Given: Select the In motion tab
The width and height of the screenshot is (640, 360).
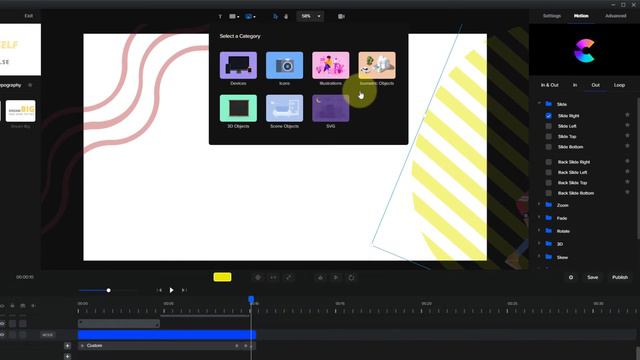Looking at the screenshot, I should 575,85.
